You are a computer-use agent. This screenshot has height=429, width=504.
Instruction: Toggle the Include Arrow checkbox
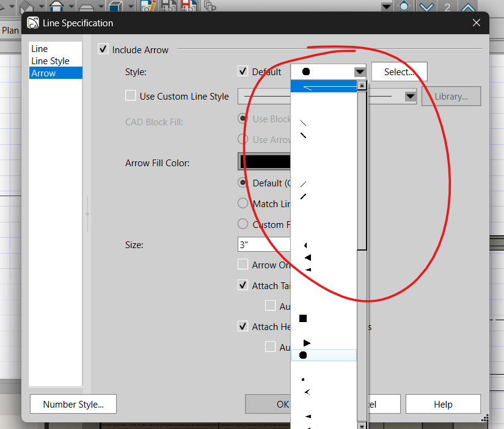tap(103, 50)
